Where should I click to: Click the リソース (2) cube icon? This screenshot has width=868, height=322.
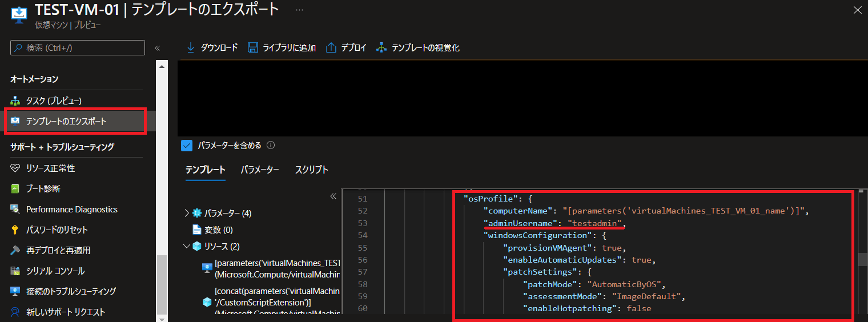pyautogui.click(x=197, y=247)
